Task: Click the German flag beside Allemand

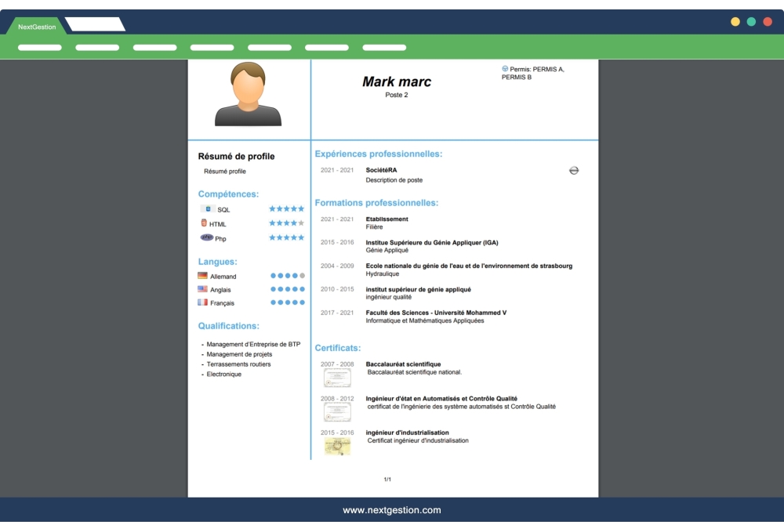Action: coord(202,275)
